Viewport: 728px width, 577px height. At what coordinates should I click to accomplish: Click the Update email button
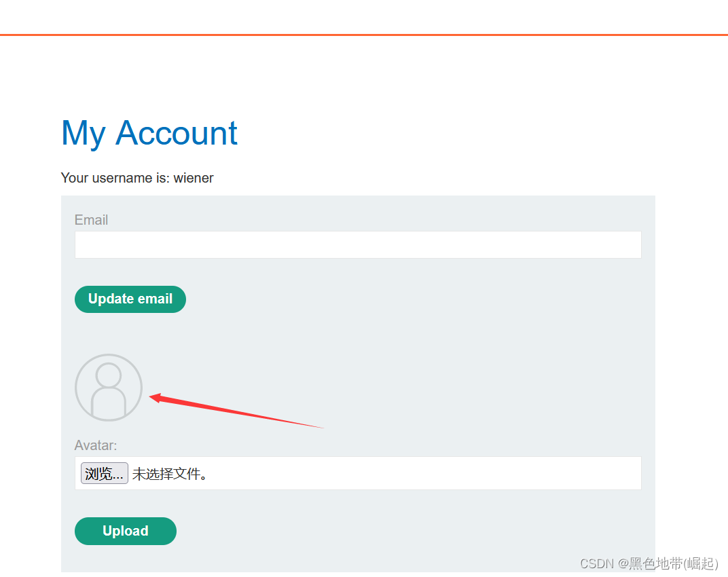[130, 299]
